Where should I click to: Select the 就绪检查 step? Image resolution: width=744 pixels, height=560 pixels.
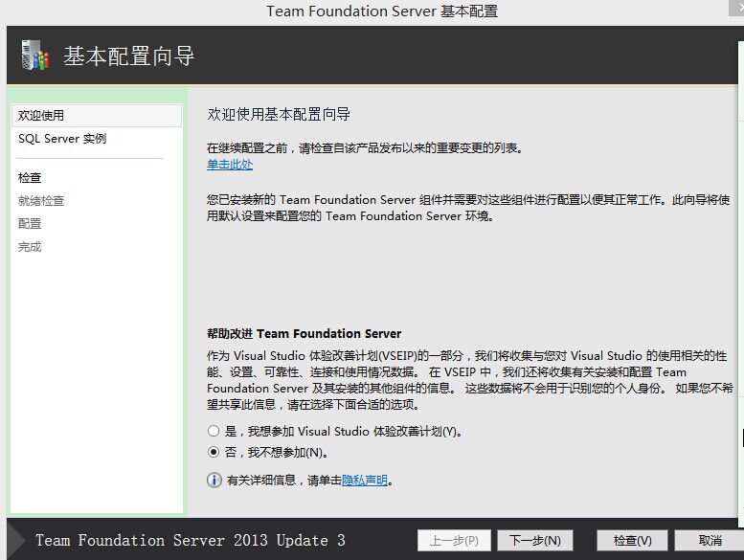[41, 201]
